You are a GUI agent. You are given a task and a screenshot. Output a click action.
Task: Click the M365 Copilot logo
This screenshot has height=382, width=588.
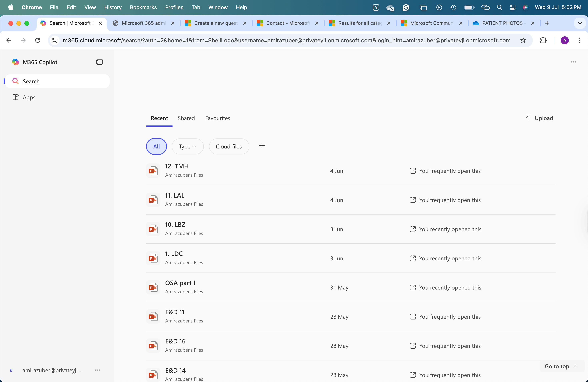[x=16, y=62]
